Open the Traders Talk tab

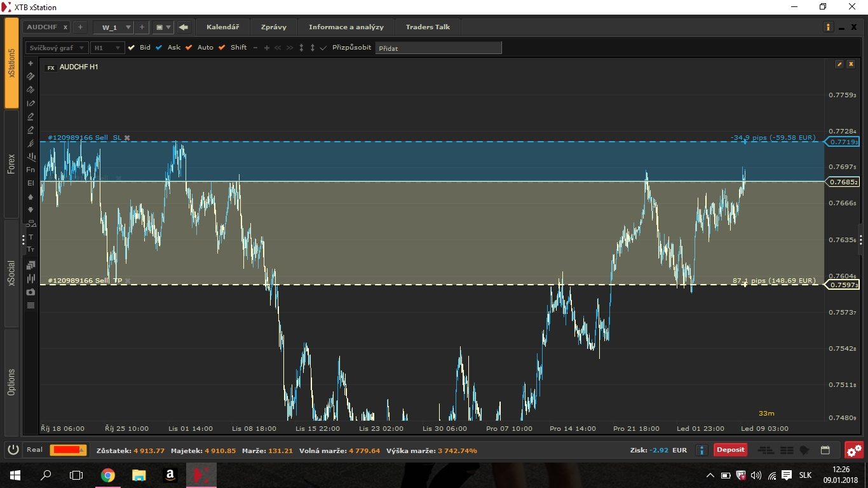[x=428, y=27]
